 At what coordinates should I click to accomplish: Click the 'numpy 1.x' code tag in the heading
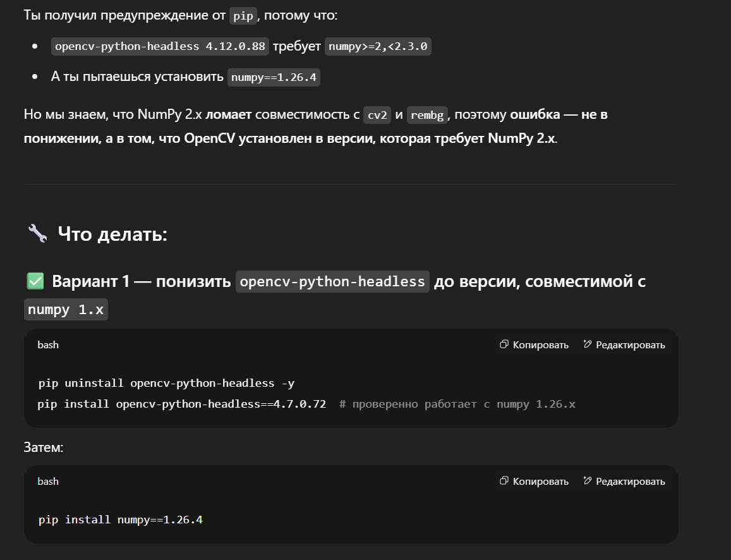66,310
